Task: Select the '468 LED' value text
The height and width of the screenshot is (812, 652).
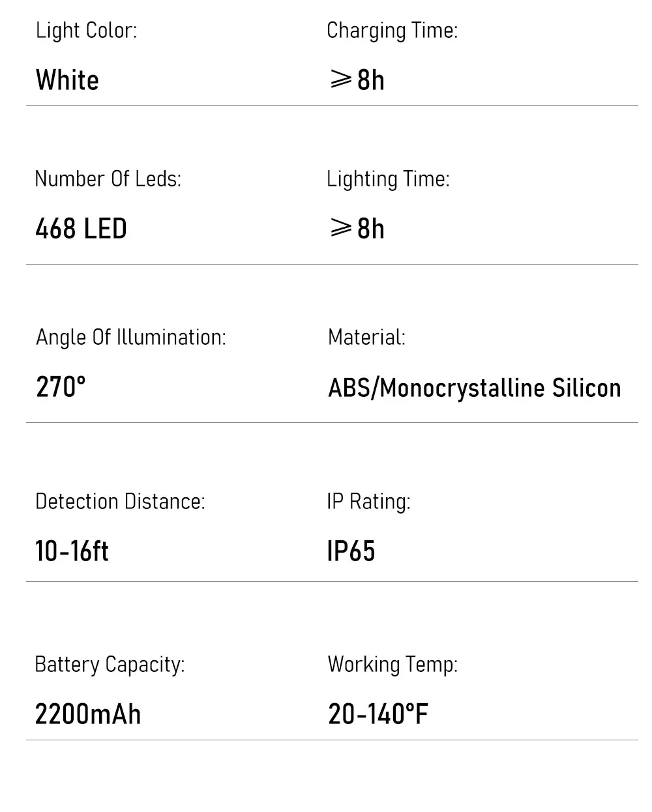Action: [81, 229]
